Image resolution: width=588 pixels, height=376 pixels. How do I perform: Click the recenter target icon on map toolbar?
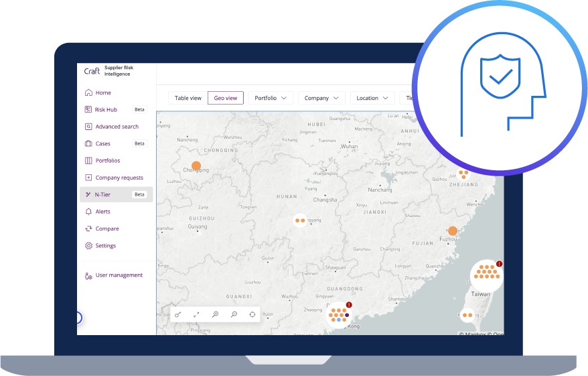[x=252, y=314]
